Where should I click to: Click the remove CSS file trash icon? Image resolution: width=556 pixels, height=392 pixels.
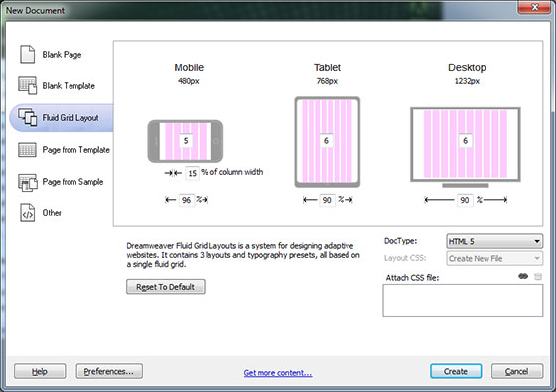click(538, 277)
